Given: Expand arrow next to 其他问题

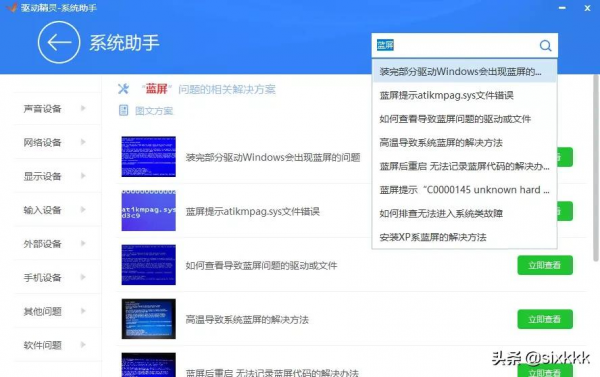Looking at the screenshot, I should tap(83, 311).
